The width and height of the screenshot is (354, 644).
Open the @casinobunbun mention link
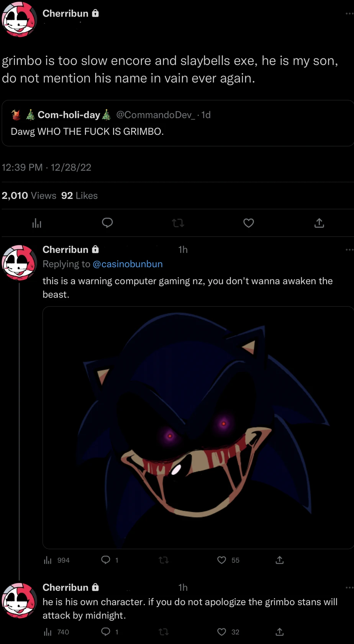point(128,264)
